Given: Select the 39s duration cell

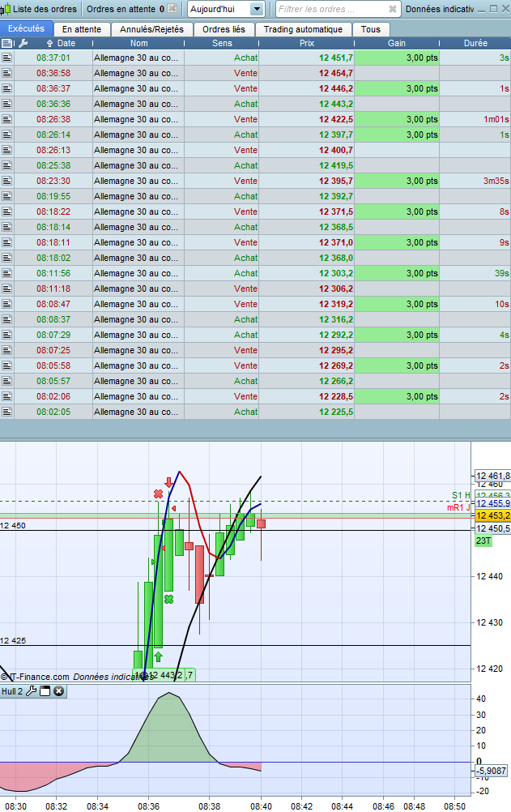Looking at the screenshot, I should pyautogui.click(x=475, y=273).
